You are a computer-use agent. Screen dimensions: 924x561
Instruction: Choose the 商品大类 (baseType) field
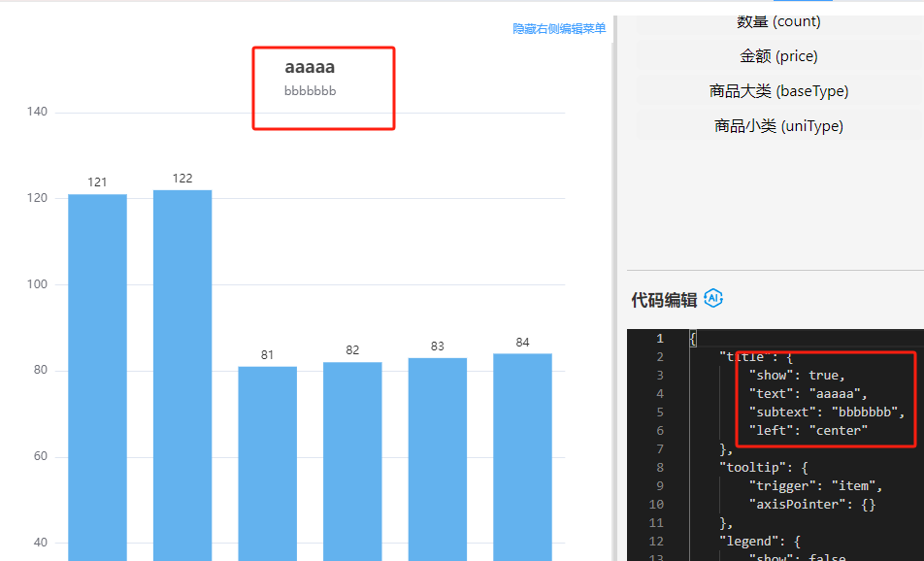[x=778, y=91]
